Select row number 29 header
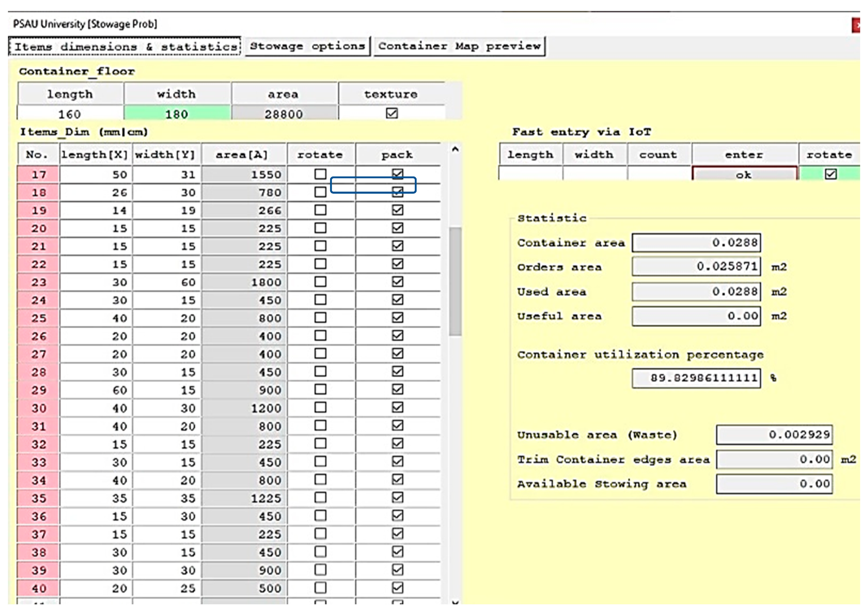868x615 pixels. (x=38, y=390)
